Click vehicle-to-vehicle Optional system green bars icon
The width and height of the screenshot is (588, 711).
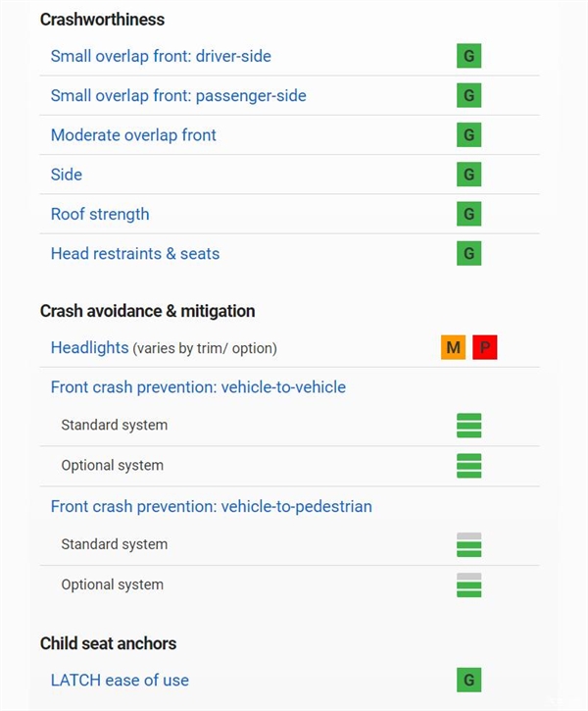coord(468,466)
